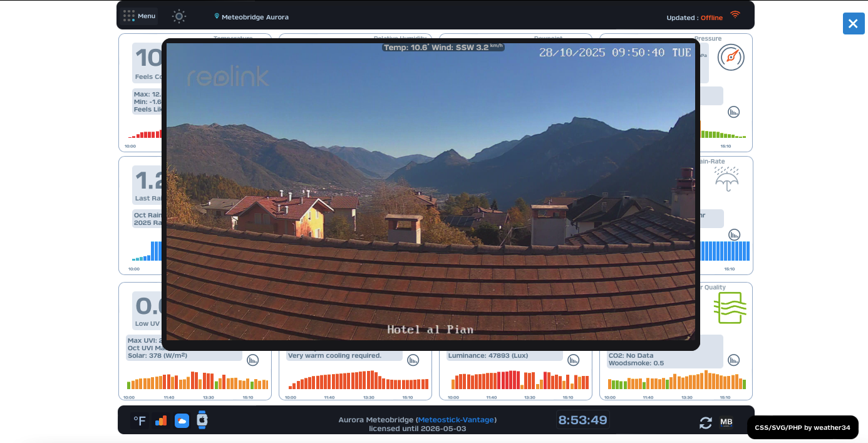This screenshot has height=443, width=868.
Task: Open the Meteostick-Vantage link
Action: pos(456,420)
